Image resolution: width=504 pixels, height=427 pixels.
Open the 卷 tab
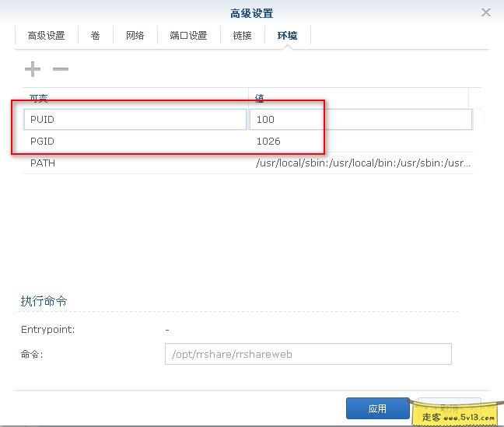[95, 35]
